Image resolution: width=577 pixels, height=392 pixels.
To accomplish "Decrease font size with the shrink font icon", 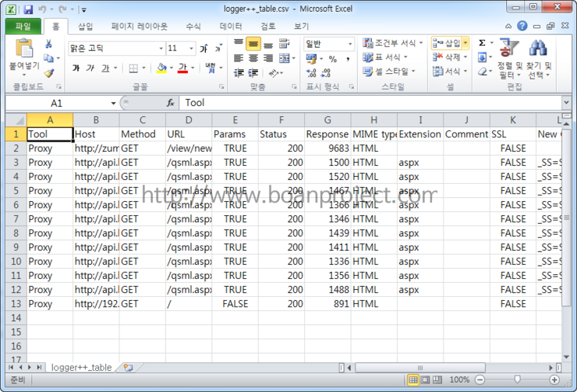I will coord(218,48).
